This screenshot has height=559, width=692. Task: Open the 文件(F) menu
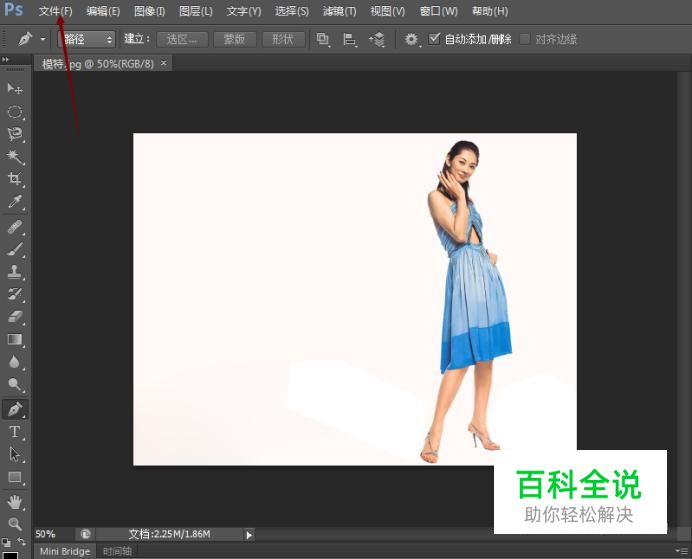[55, 11]
